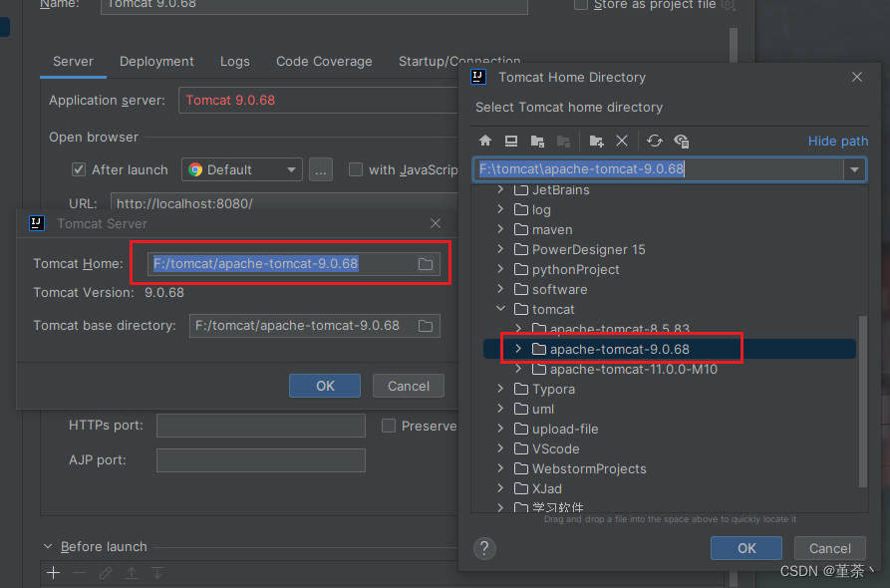Close the Tomcat Home Directory dialog

tap(856, 77)
